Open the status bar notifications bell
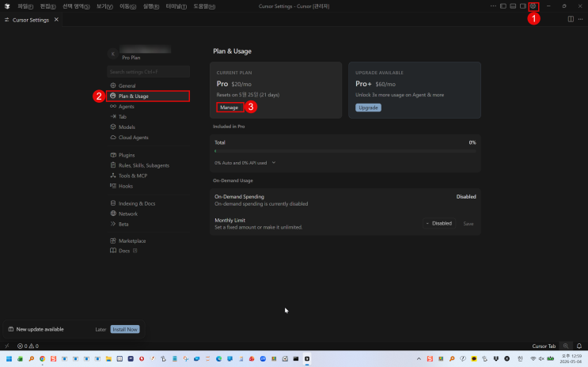Image resolution: width=588 pixels, height=367 pixels. pyautogui.click(x=579, y=346)
